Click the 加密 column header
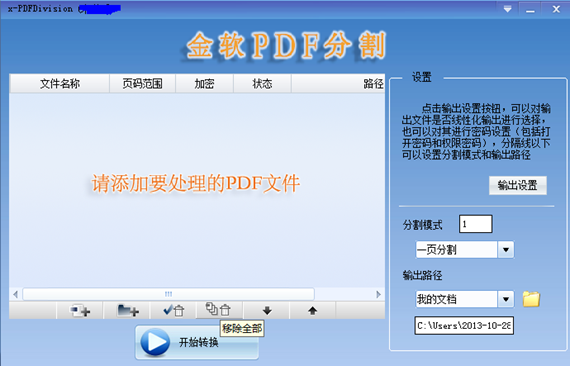Screen dimensions: 570x366 point(204,84)
